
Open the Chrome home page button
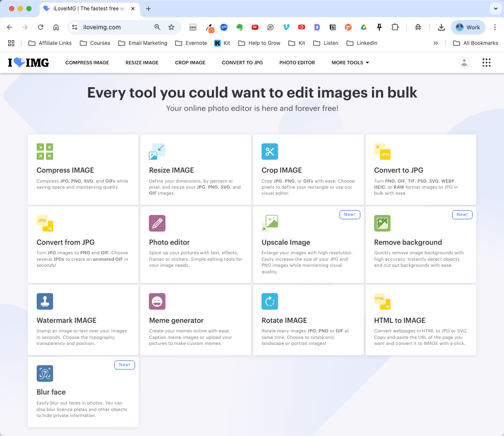point(56,27)
